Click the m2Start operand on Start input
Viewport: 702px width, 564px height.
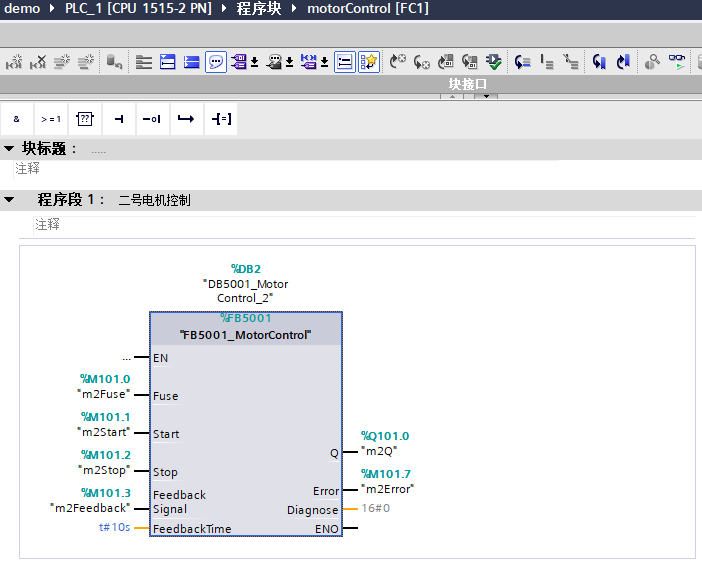click(x=105, y=430)
